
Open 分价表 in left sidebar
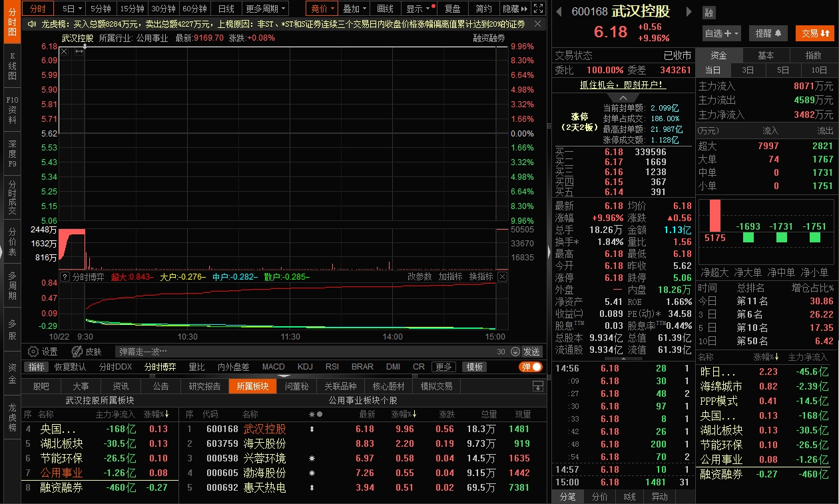coord(12,242)
